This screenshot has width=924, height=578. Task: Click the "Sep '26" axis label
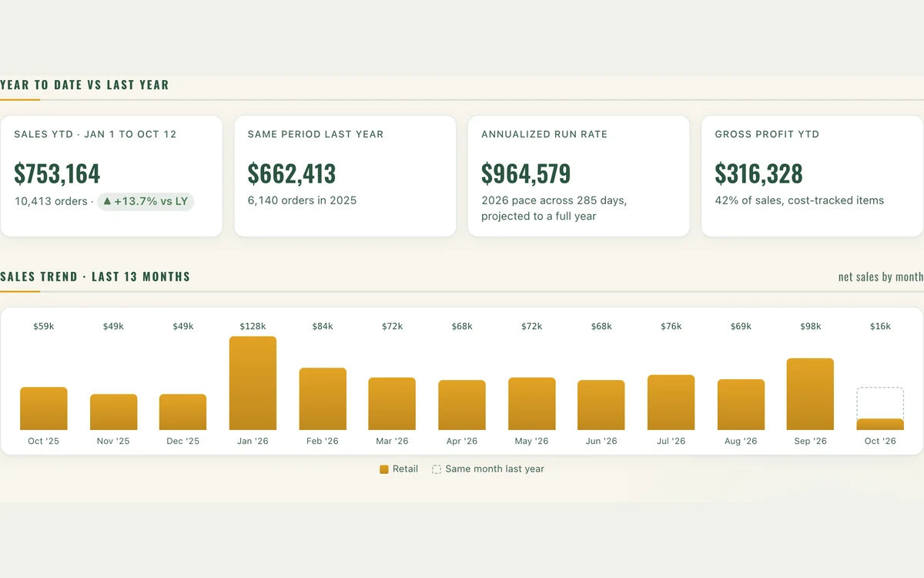[810, 442]
